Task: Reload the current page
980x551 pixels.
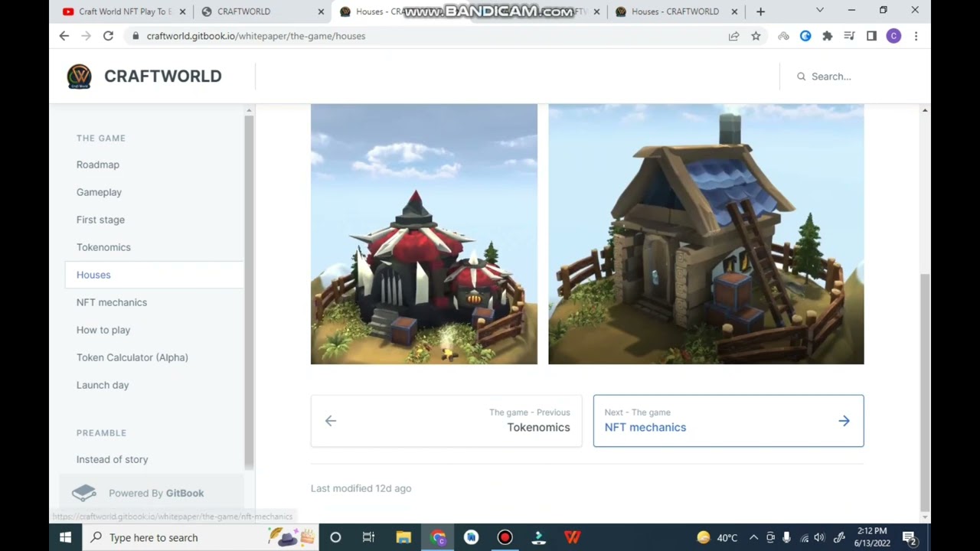Action: (108, 36)
